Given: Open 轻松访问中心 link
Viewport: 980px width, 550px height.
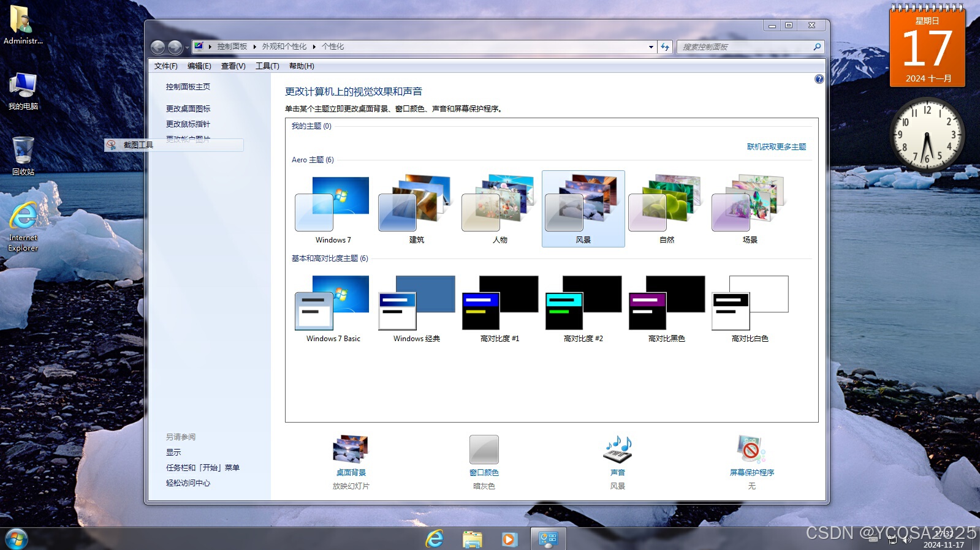Looking at the screenshot, I should pyautogui.click(x=188, y=483).
